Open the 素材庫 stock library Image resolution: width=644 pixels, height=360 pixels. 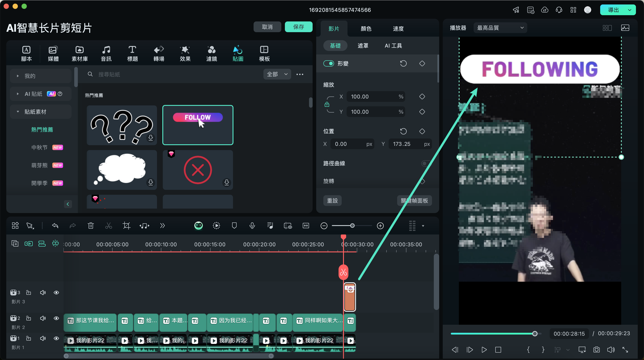(x=80, y=53)
